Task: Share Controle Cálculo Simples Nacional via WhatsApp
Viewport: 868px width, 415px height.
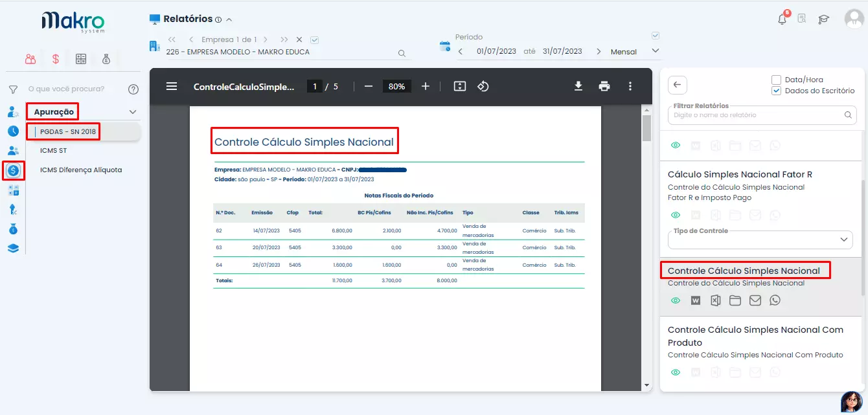Action: click(775, 300)
